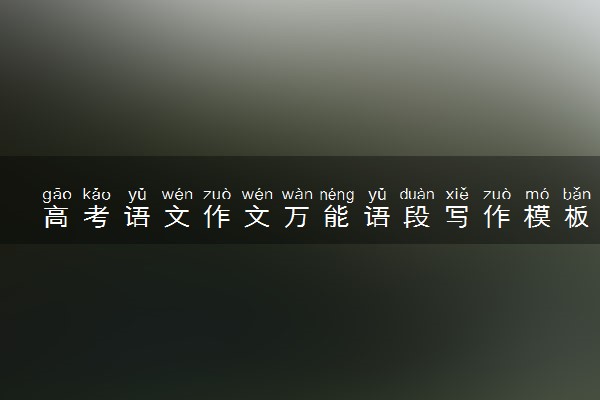Select the final character 板

click(577, 217)
